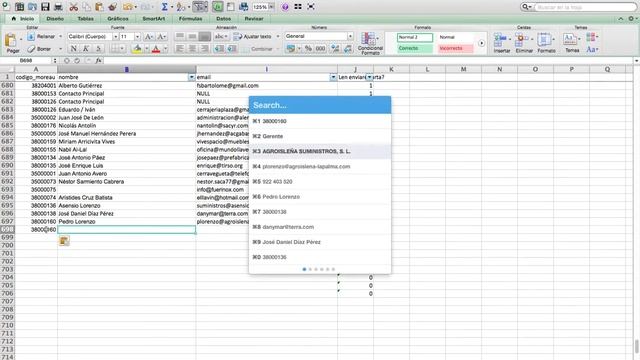Click the paste options icon below cell B698

pyautogui.click(x=64, y=240)
